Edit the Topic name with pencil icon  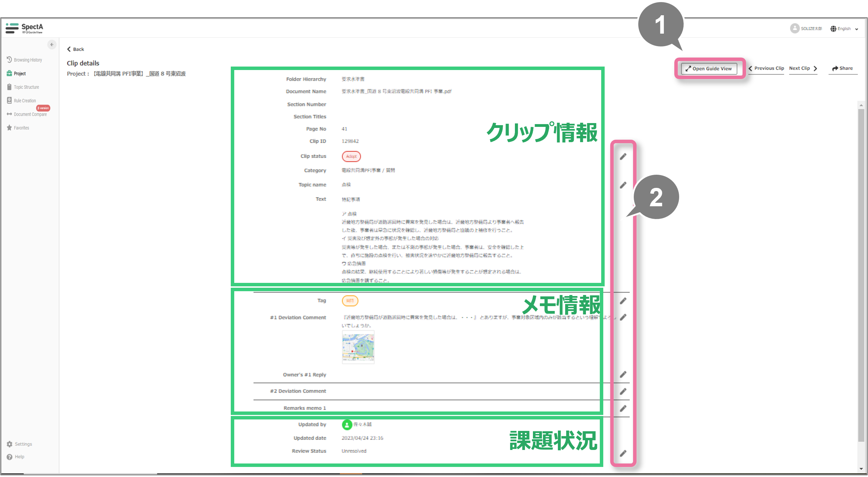coord(623,185)
